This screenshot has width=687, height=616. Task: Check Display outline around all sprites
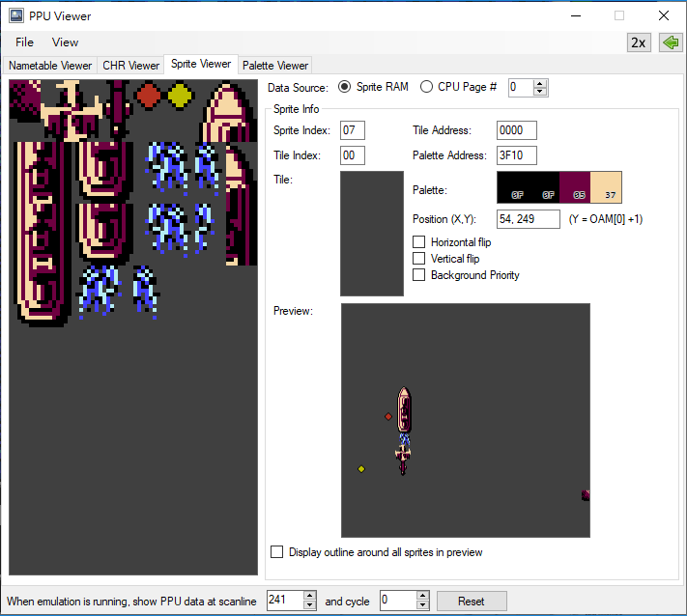[x=277, y=551]
